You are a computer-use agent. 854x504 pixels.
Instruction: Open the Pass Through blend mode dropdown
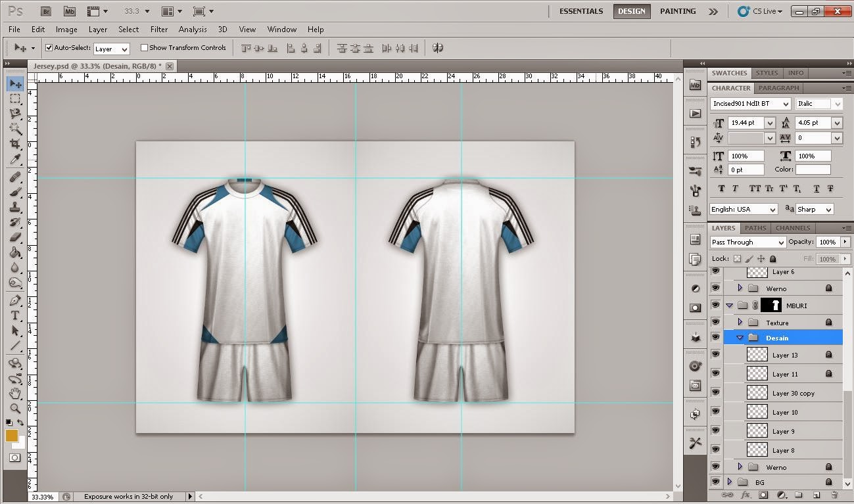tap(748, 242)
